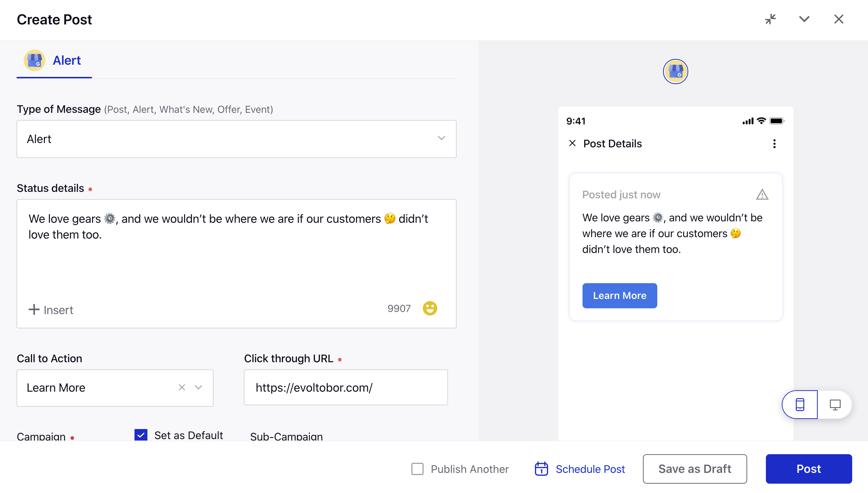Click the emoji smiley icon in status field

[430, 308]
